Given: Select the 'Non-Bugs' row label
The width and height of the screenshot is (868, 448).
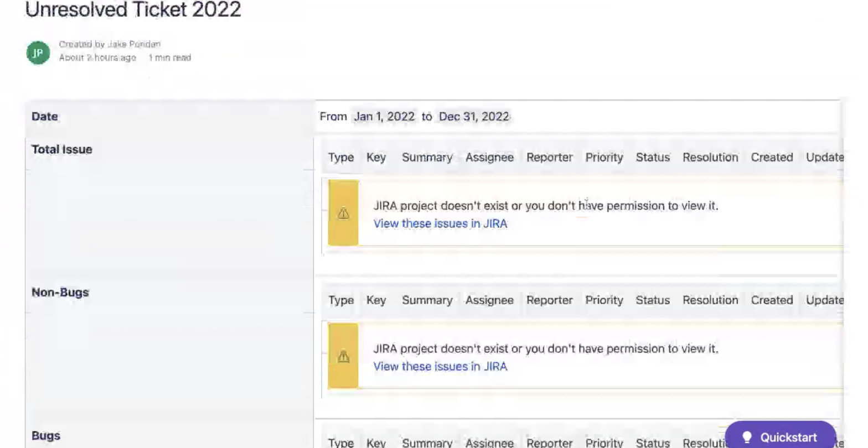Looking at the screenshot, I should tap(60, 293).
